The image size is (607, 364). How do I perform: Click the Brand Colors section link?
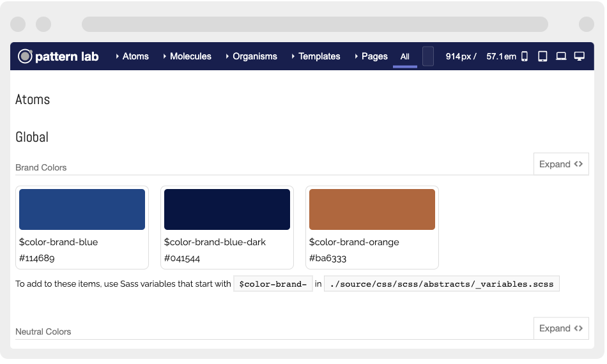pos(41,167)
